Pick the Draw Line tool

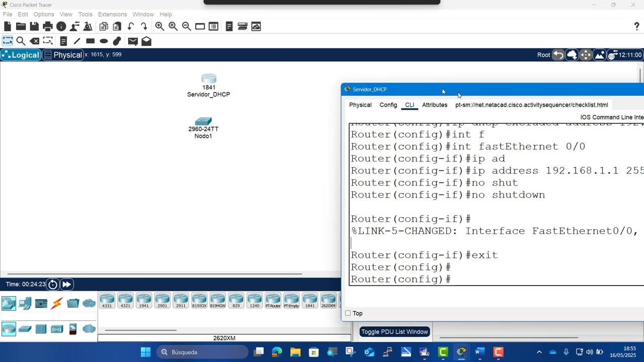click(x=77, y=41)
